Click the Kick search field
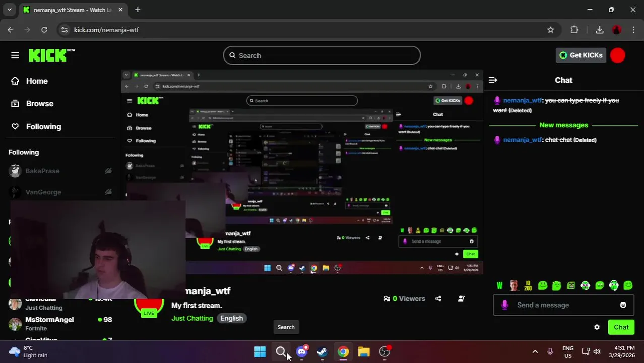This screenshot has width=644, height=363. tap(321, 55)
